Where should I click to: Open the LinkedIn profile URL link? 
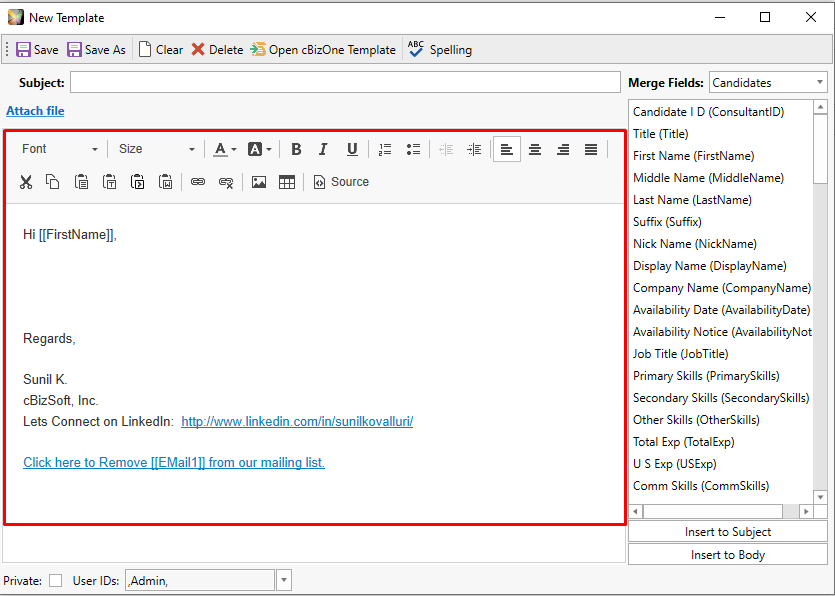point(297,421)
